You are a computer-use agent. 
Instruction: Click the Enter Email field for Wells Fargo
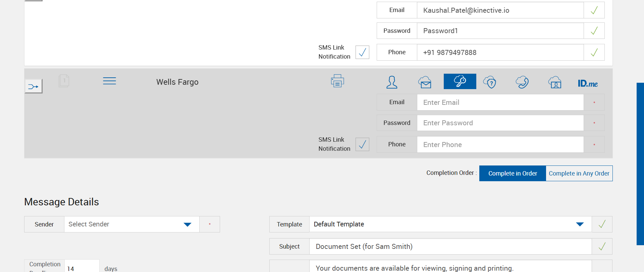click(x=500, y=103)
